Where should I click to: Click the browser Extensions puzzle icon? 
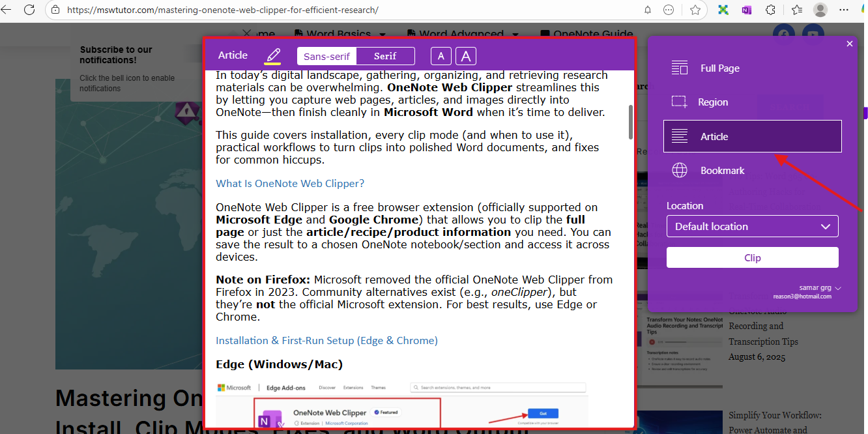[771, 10]
